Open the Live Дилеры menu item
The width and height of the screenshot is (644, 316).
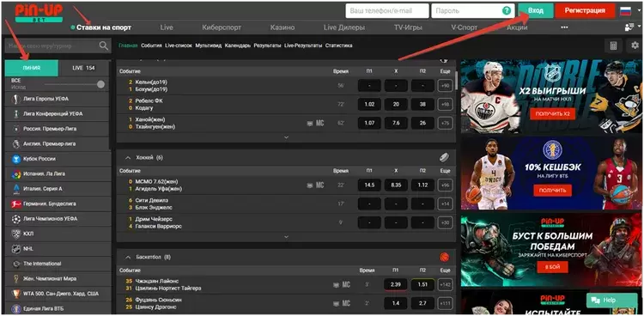(x=344, y=27)
